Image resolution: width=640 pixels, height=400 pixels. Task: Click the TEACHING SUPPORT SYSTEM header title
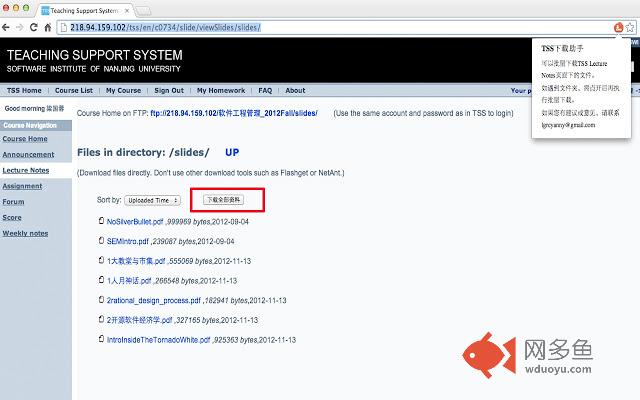coord(95,55)
